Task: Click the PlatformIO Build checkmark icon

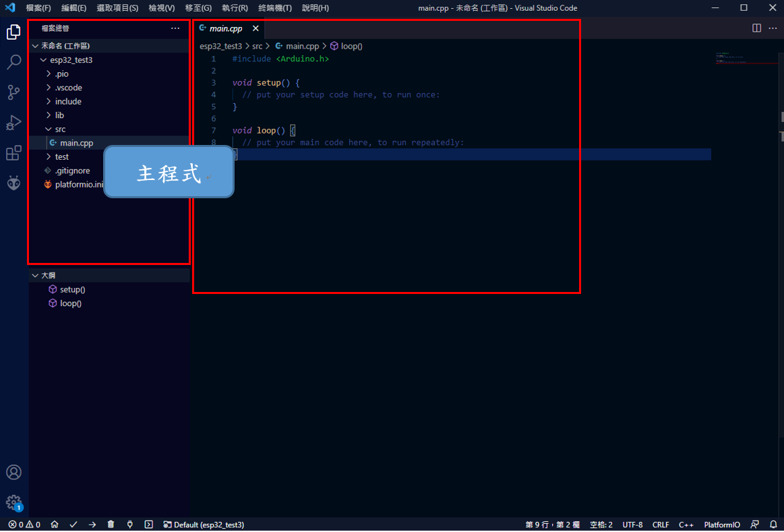Action: coord(73,525)
